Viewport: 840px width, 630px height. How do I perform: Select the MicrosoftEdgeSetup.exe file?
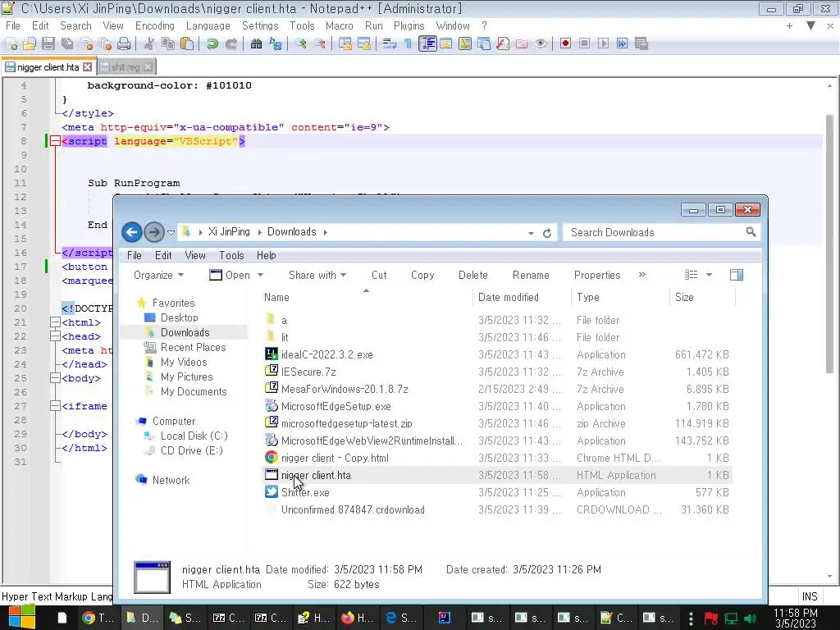pos(336,407)
